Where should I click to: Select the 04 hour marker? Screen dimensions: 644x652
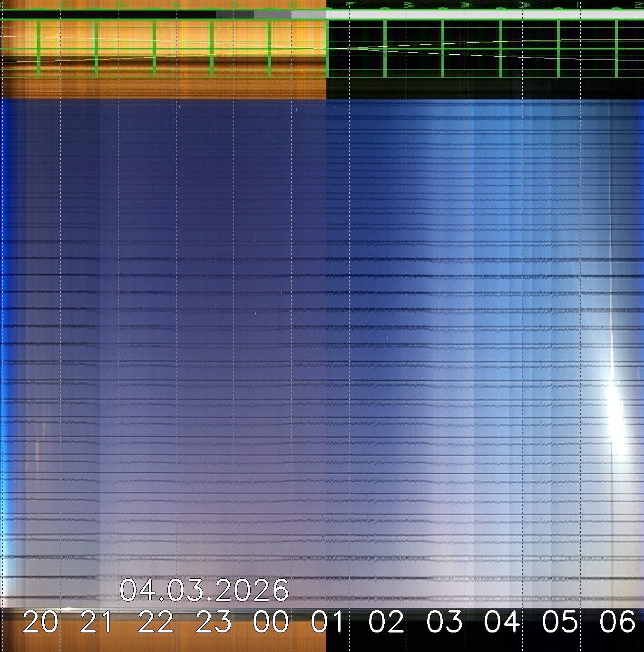(x=502, y=622)
